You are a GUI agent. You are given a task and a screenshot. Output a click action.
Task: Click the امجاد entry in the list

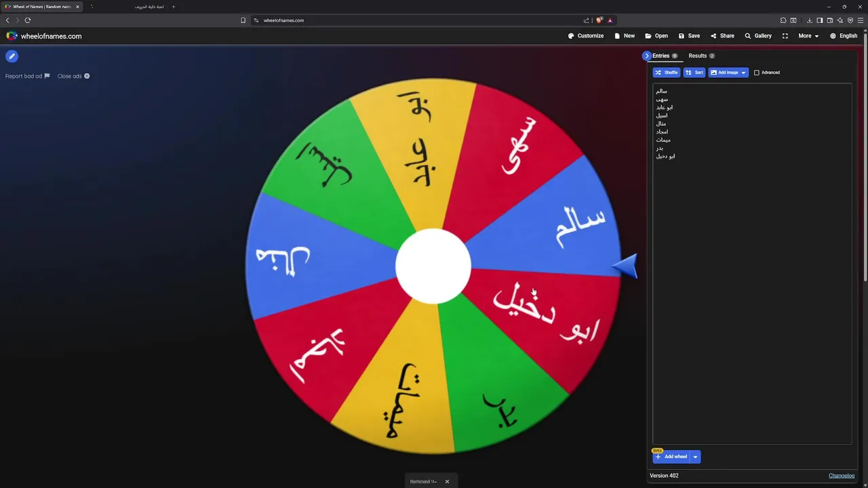coord(662,131)
